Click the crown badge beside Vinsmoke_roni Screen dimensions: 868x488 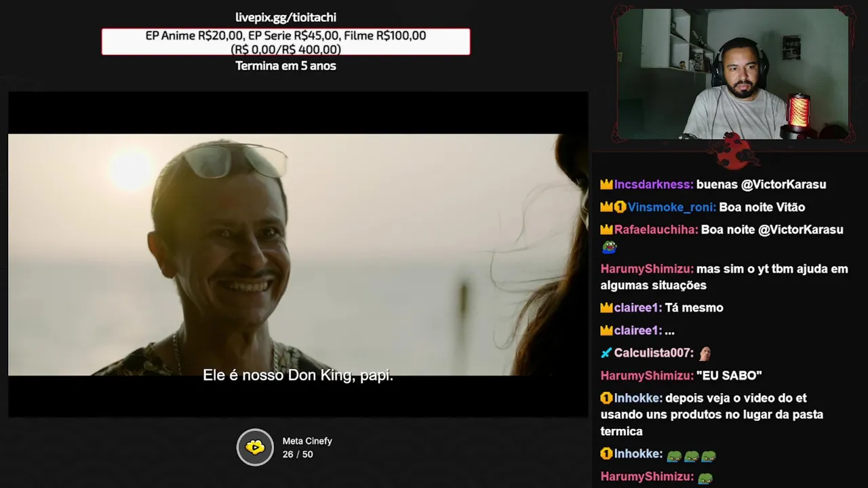point(606,207)
